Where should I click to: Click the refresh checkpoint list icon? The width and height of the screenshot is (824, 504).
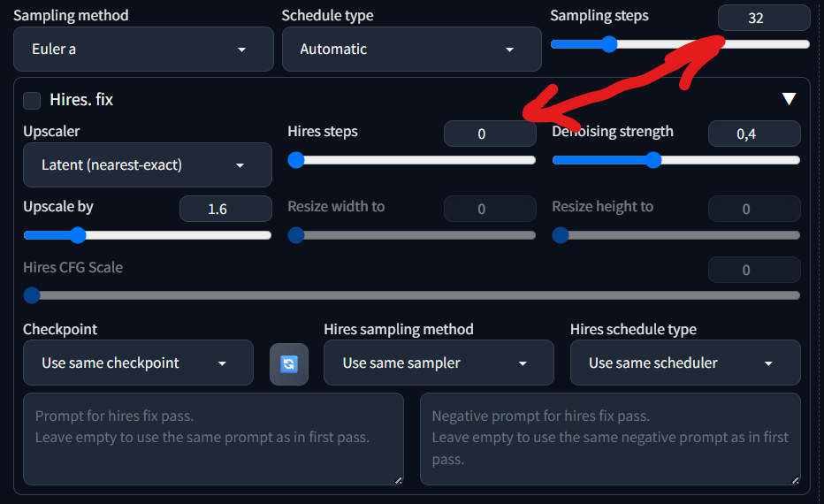(x=289, y=363)
